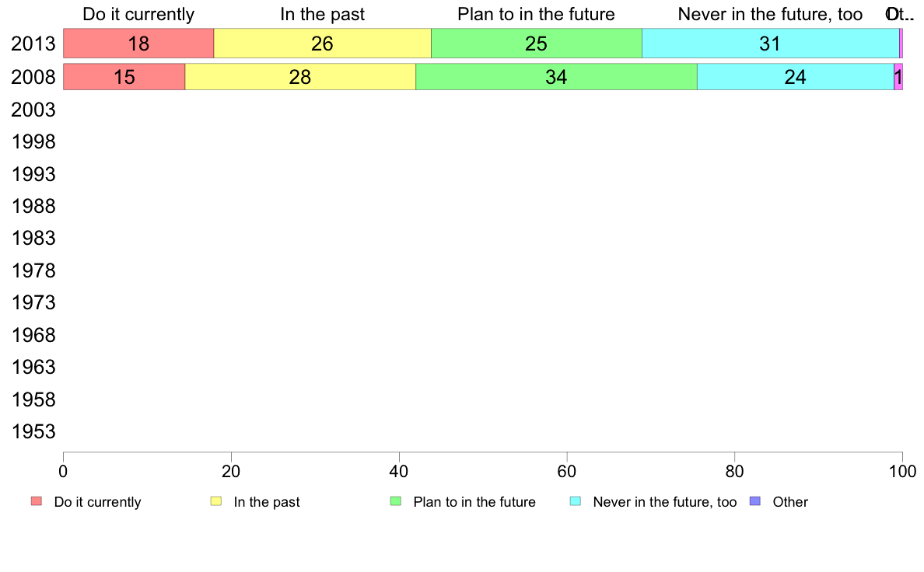Select the 2013 red bar segment showing 18

pos(138,43)
